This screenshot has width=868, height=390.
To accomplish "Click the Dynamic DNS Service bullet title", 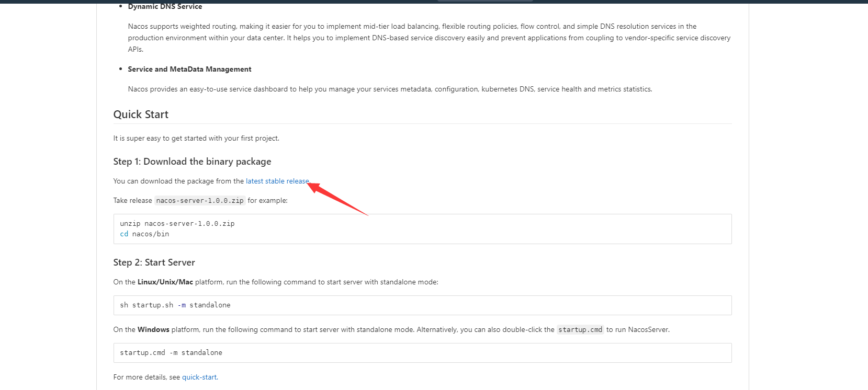I will coord(165,6).
